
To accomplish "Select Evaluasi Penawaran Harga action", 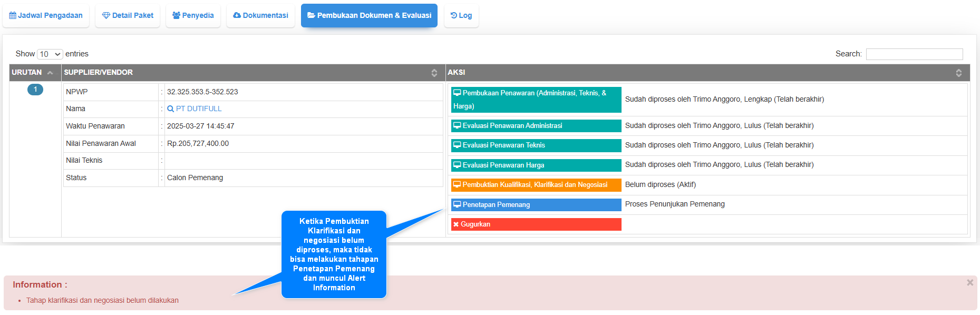I will [x=536, y=165].
